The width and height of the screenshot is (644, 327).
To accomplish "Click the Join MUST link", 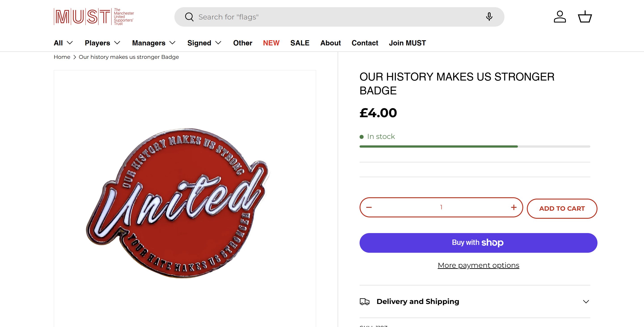I will click(x=407, y=43).
